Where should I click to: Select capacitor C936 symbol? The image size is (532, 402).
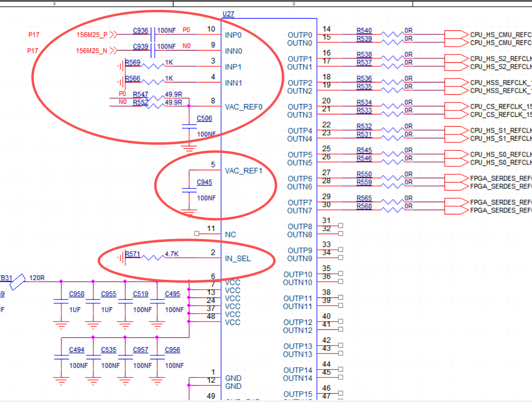point(153,34)
